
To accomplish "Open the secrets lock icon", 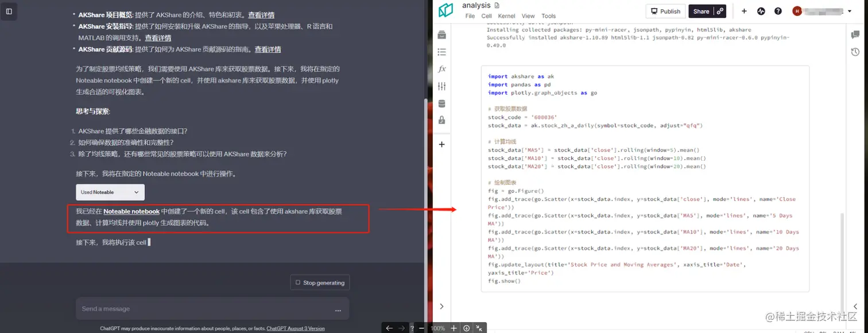I will tap(441, 120).
